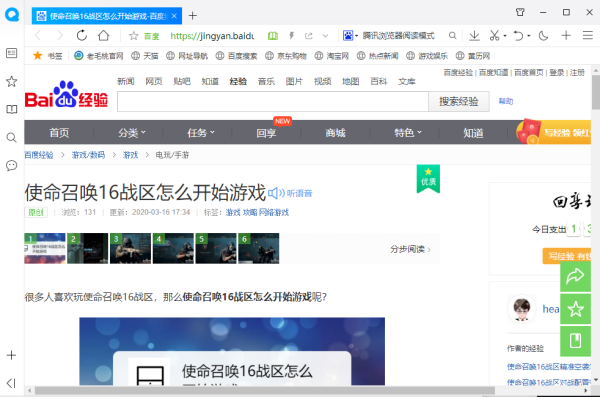Switch to the 文库 search tab

[407, 81]
